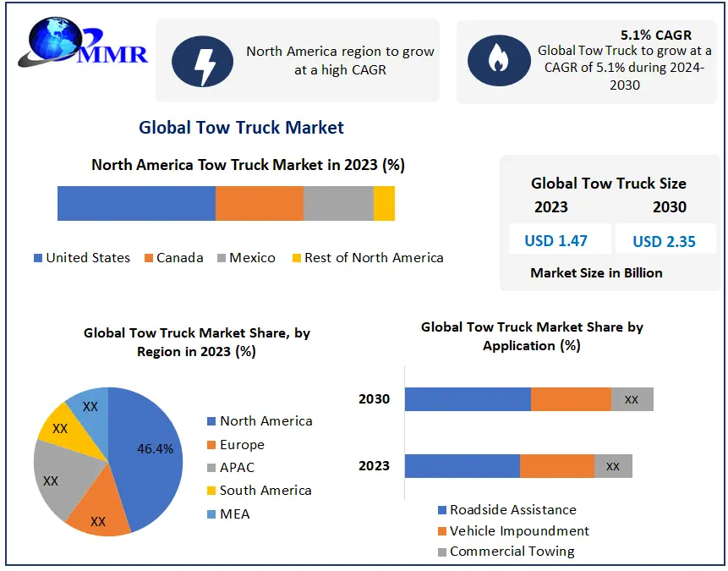Click the lightning bolt circle icon
The height and width of the screenshot is (571, 728).
click(203, 61)
